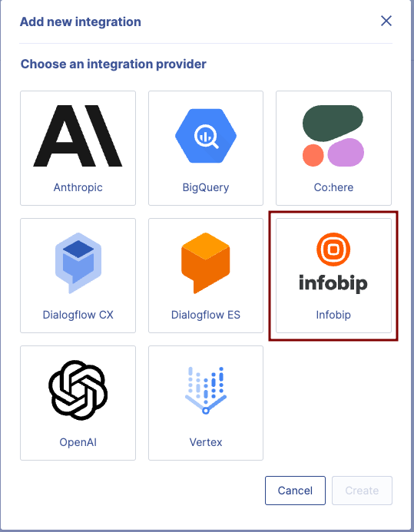Click the Dialogflow CX text label

78,315
